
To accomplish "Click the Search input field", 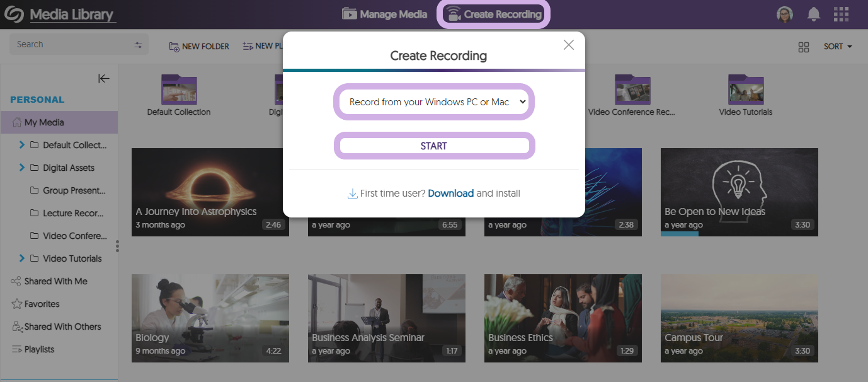I will tap(69, 45).
